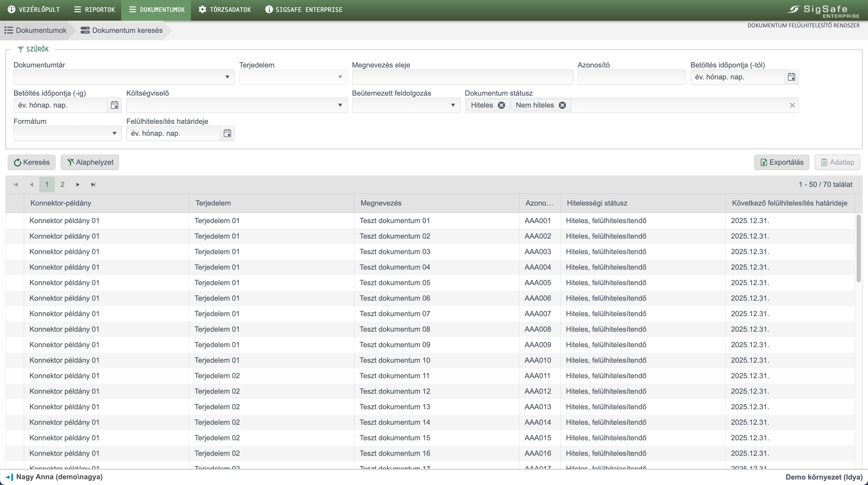Click Demo környezet (Idya) label
The height and width of the screenshot is (485, 868).
click(824, 477)
